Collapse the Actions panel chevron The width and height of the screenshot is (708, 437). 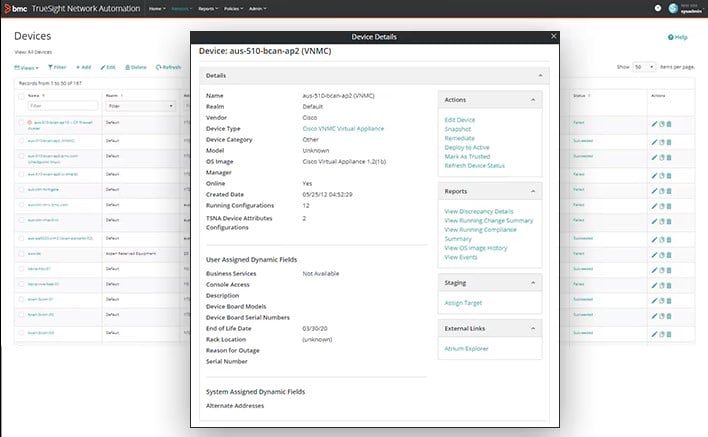click(533, 100)
